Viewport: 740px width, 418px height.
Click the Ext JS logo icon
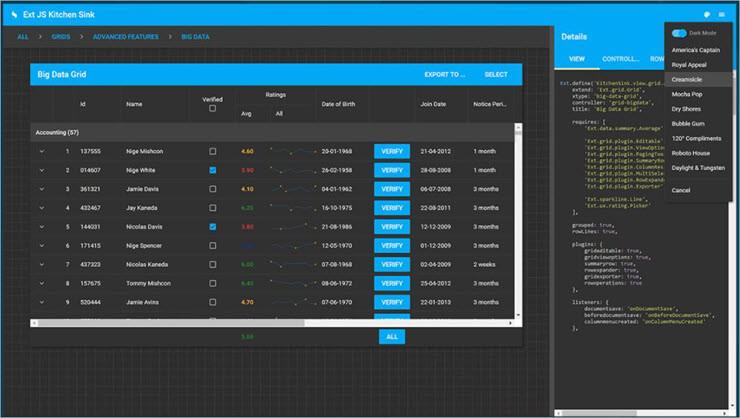(14, 15)
